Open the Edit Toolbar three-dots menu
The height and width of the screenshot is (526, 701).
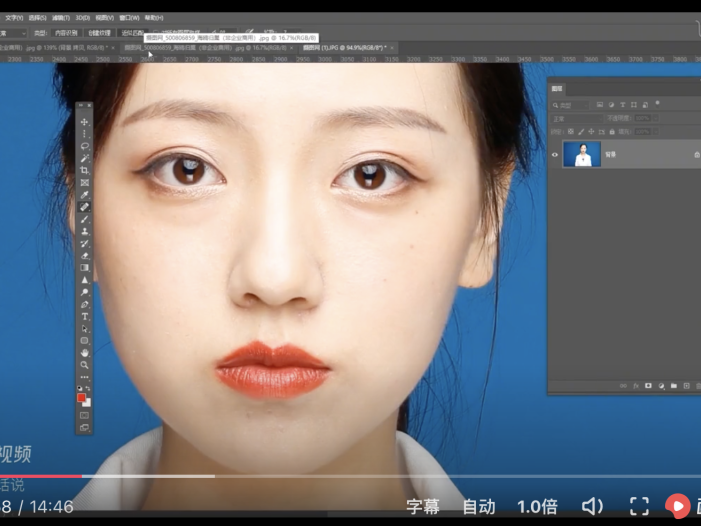click(x=84, y=377)
